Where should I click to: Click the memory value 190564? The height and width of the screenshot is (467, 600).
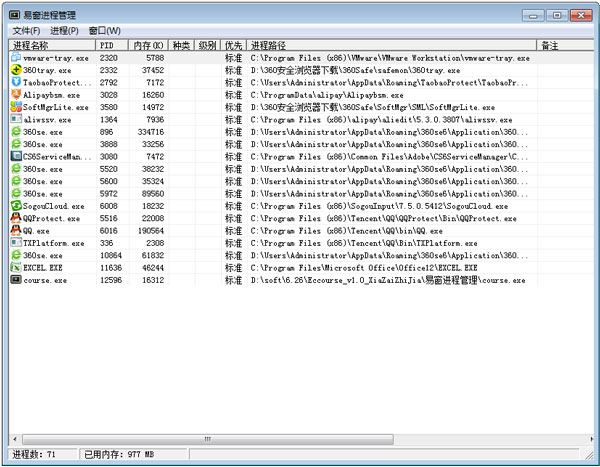(151, 231)
